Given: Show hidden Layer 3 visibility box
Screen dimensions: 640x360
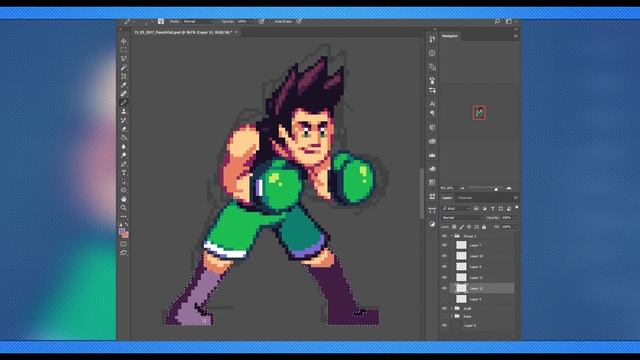Looking at the screenshot, I should pyautogui.click(x=444, y=299).
